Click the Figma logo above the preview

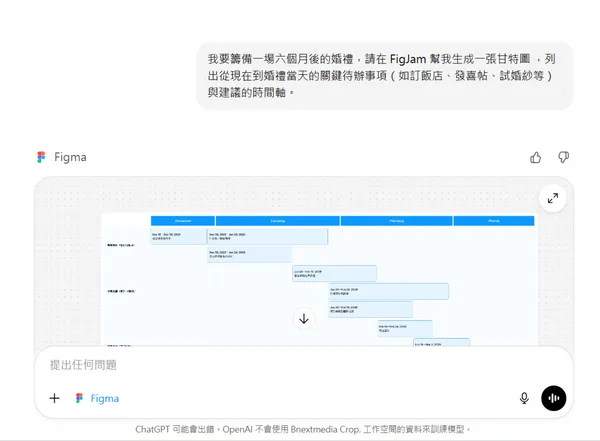[41, 157]
